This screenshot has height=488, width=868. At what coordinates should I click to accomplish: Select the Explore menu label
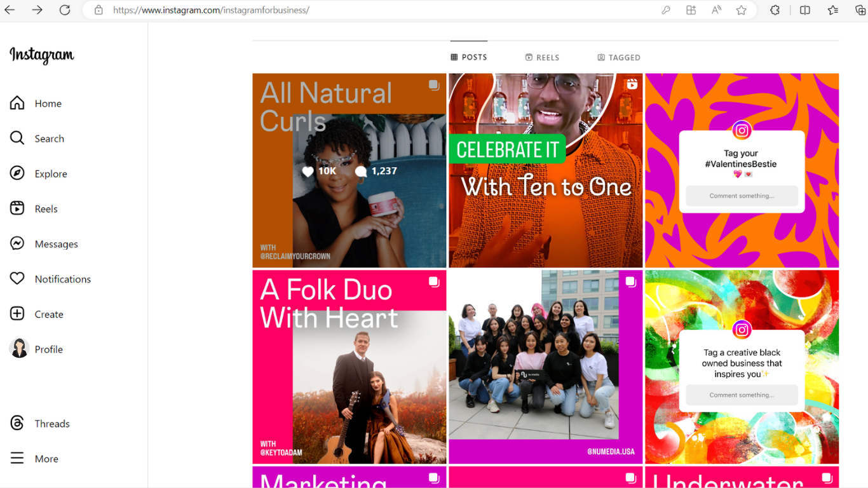pyautogui.click(x=51, y=173)
